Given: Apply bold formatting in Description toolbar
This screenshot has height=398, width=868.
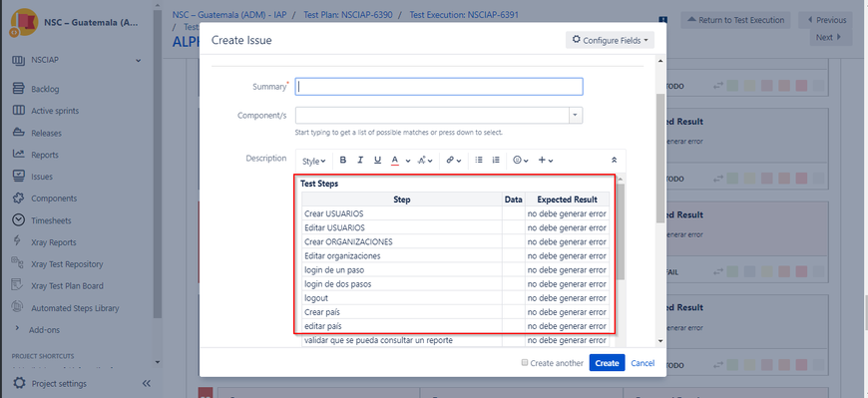Looking at the screenshot, I should (x=342, y=160).
